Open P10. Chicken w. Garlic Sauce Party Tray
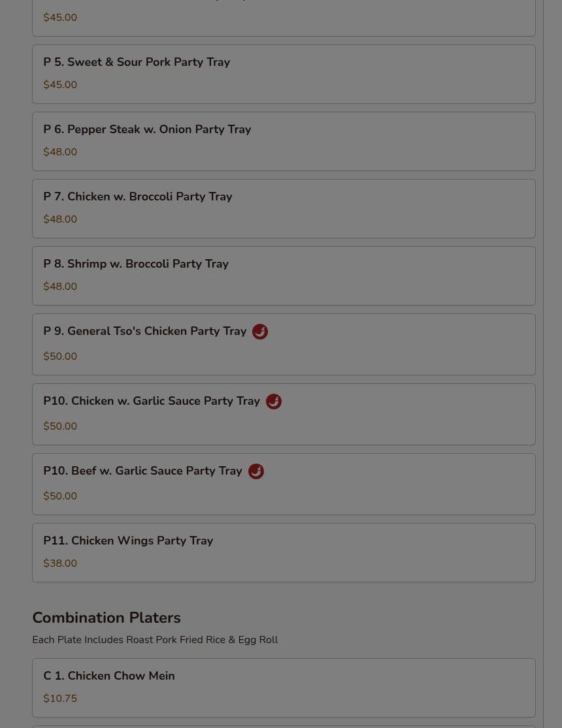Image resolution: width=562 pixels, height=728 pixels. tap(284, 414)
